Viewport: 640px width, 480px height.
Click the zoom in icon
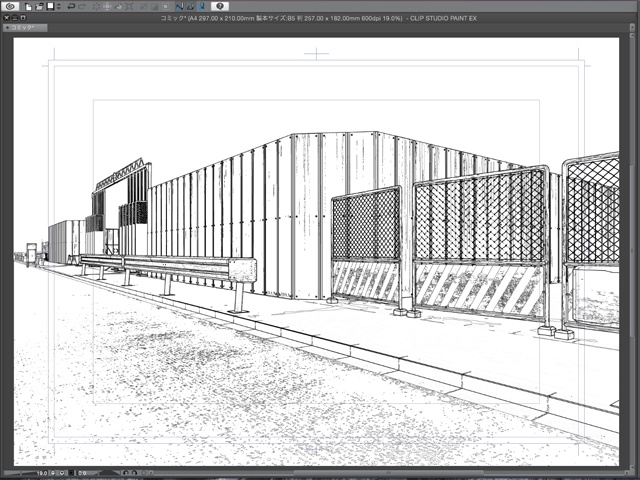(62, 473)
